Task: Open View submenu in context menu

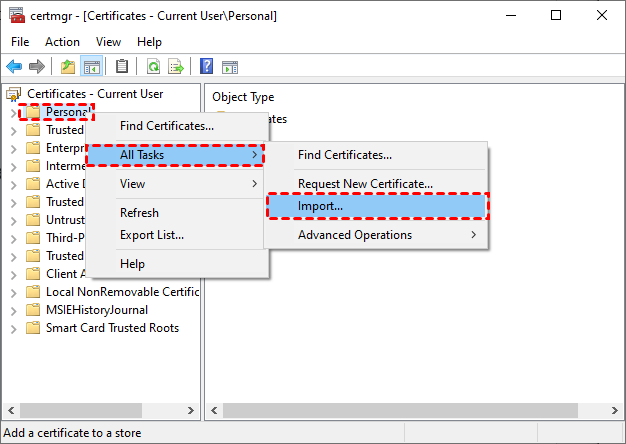Action: click(x=177, y=184)
